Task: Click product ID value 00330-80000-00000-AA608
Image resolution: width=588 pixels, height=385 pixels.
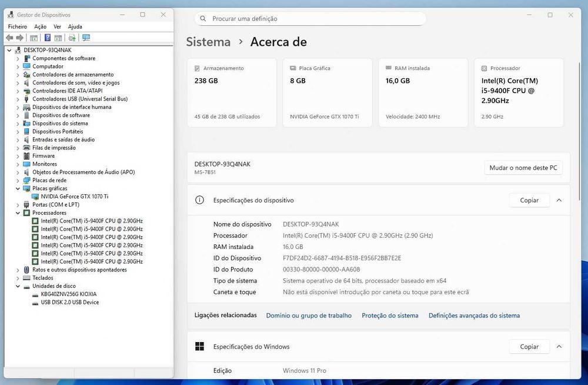Action: [x=321, y=269]
